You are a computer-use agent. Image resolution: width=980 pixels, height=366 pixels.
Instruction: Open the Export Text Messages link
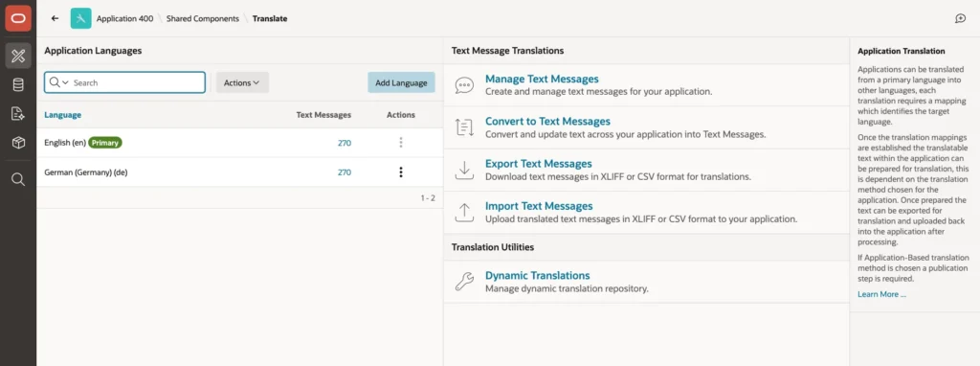pyautogui.click(x=538, y=164)
